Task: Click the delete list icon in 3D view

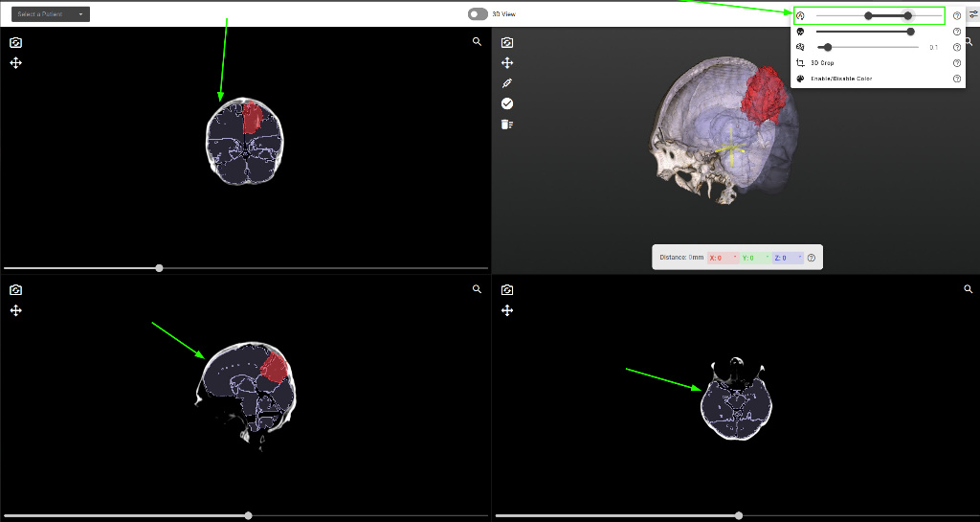Action: [x=507, y=124]
